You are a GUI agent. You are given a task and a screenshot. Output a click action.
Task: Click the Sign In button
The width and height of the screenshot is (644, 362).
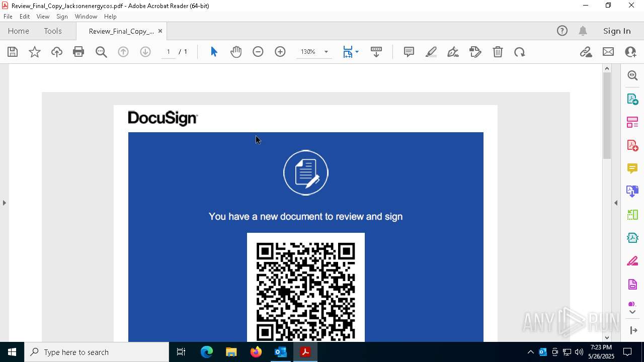(617, 31)
